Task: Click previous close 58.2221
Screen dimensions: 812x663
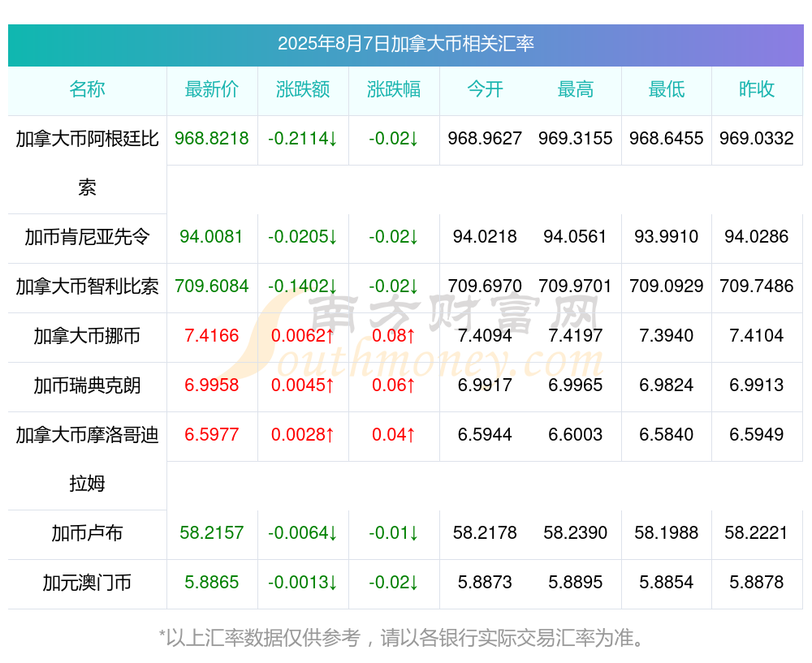Action: coord(757,532)
